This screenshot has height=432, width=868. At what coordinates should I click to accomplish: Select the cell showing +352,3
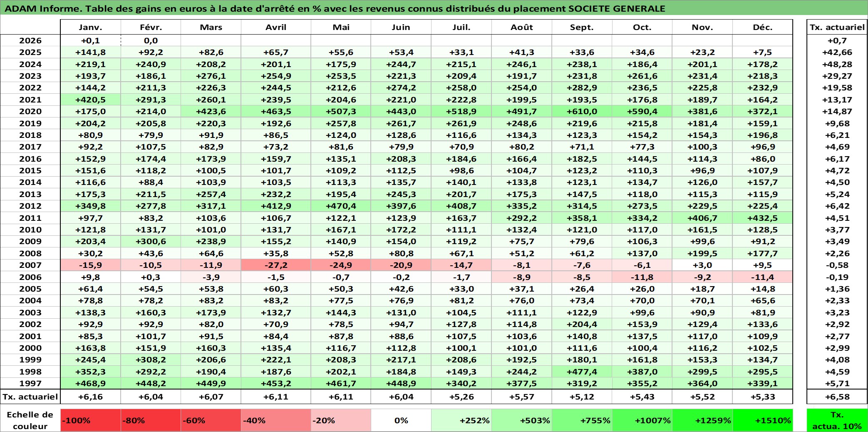91,372
